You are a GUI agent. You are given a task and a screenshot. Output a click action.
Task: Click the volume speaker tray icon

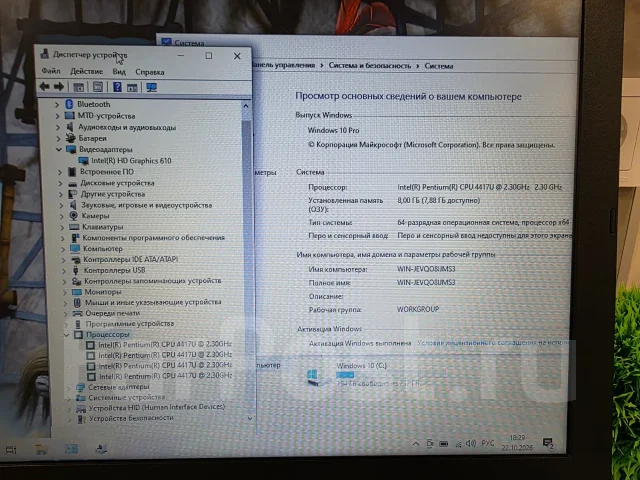(471, 443)
